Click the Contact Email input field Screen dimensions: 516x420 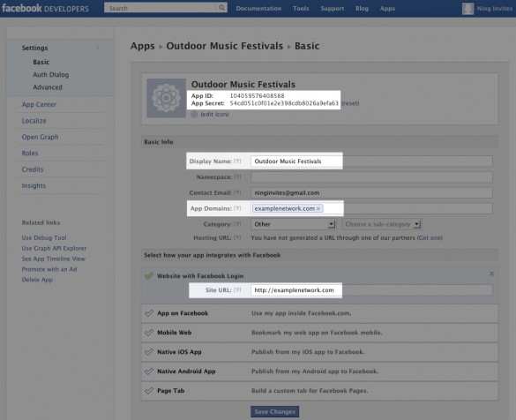click(x=371, y=193)
